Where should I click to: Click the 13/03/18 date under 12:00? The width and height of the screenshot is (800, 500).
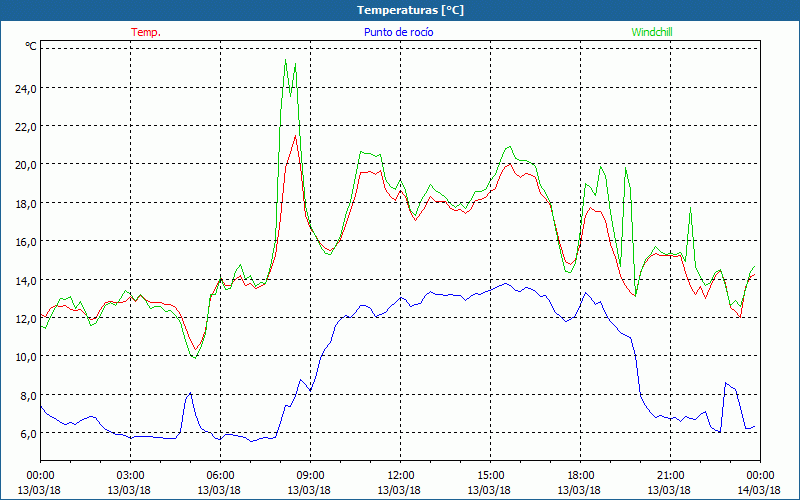pyautogui.click(x=399, y=490)
